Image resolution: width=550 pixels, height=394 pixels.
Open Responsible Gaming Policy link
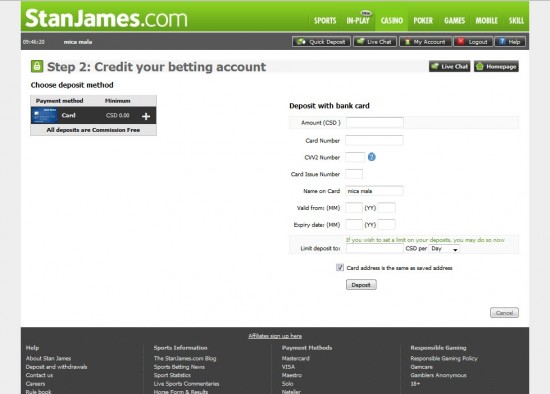[444, 358]
